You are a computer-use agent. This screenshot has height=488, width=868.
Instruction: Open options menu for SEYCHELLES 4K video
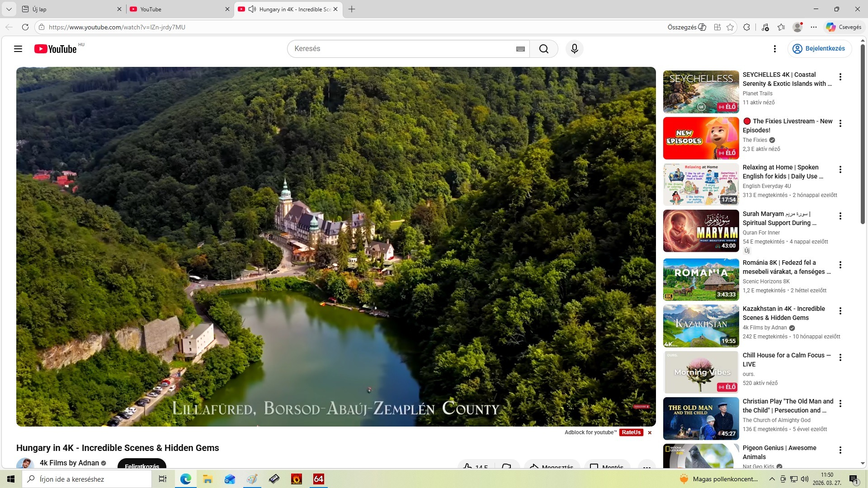click(840, 77)
